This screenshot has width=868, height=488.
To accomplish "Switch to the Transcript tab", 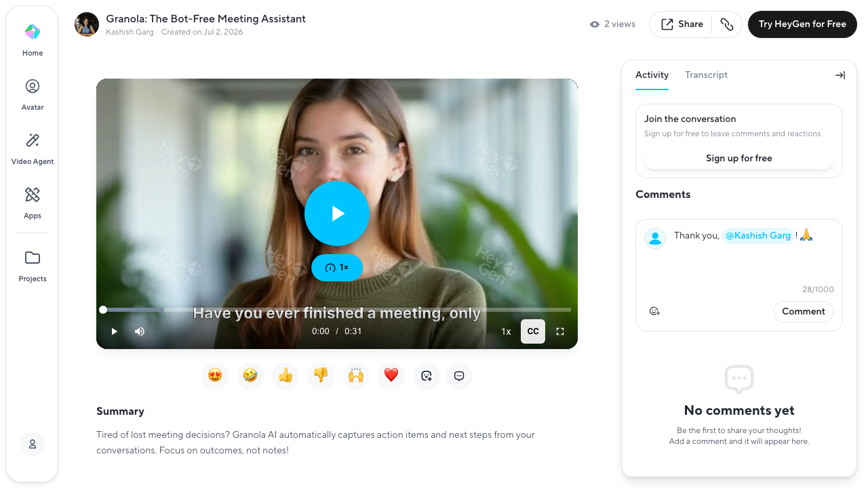I will tap(706, 75).
